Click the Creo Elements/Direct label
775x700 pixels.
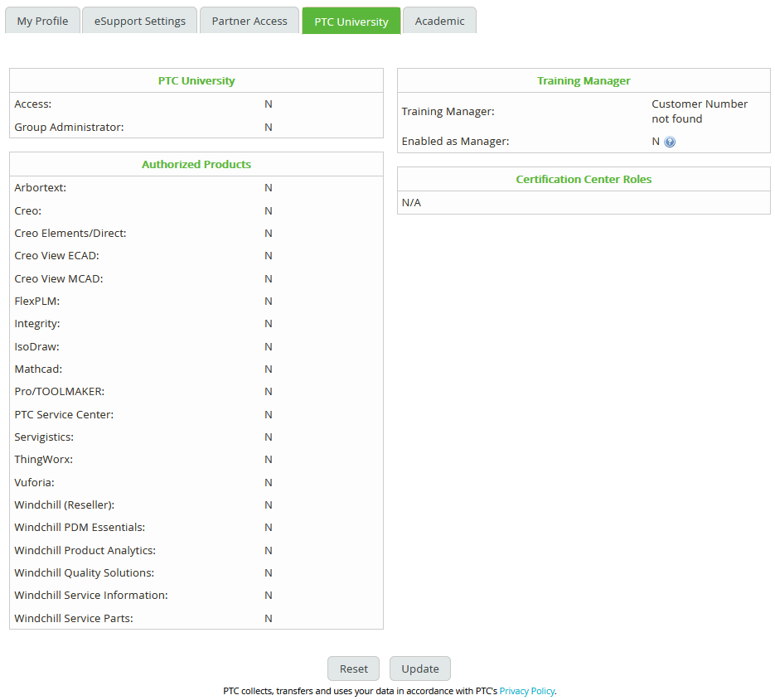(70, 233)
